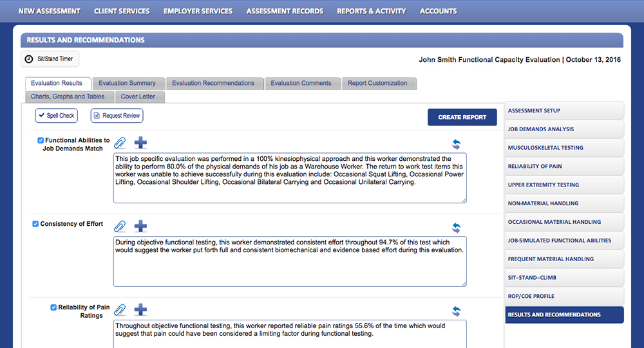Uncheck Functional Abilities to Job Demands Match
The width and height of the screenshot is (644, 348).
[41, 140]
